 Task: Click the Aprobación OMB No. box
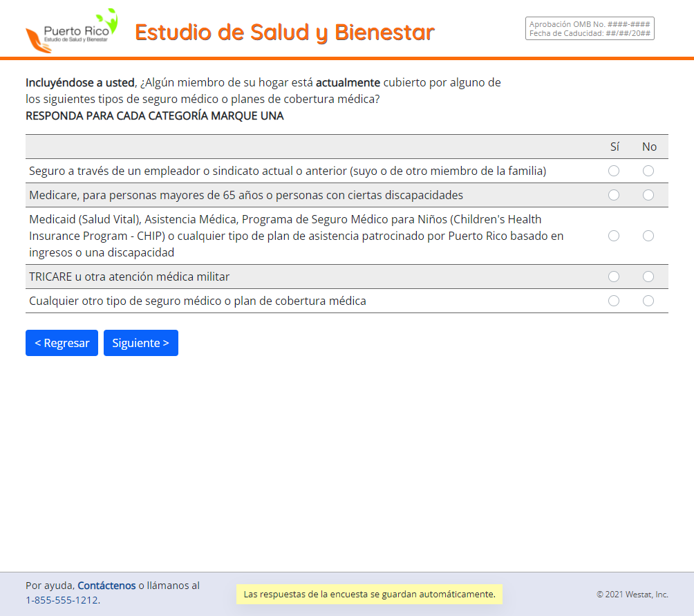[x=590, y=29]
